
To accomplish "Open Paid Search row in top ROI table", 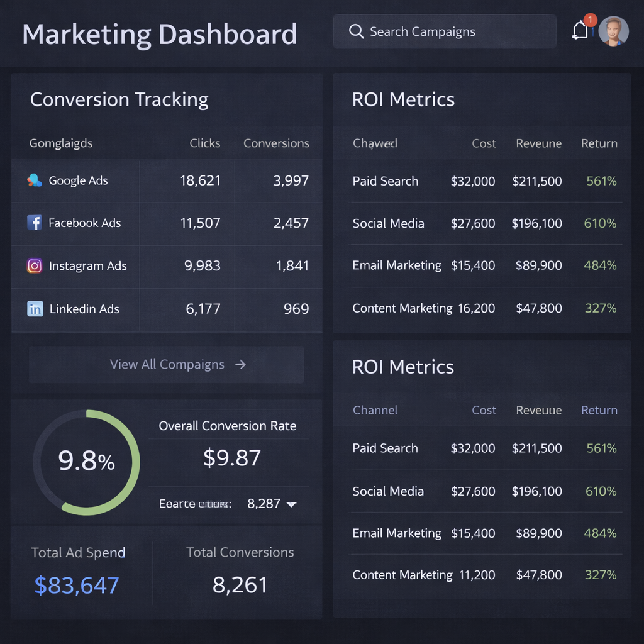I will click(x=386, y=181).
